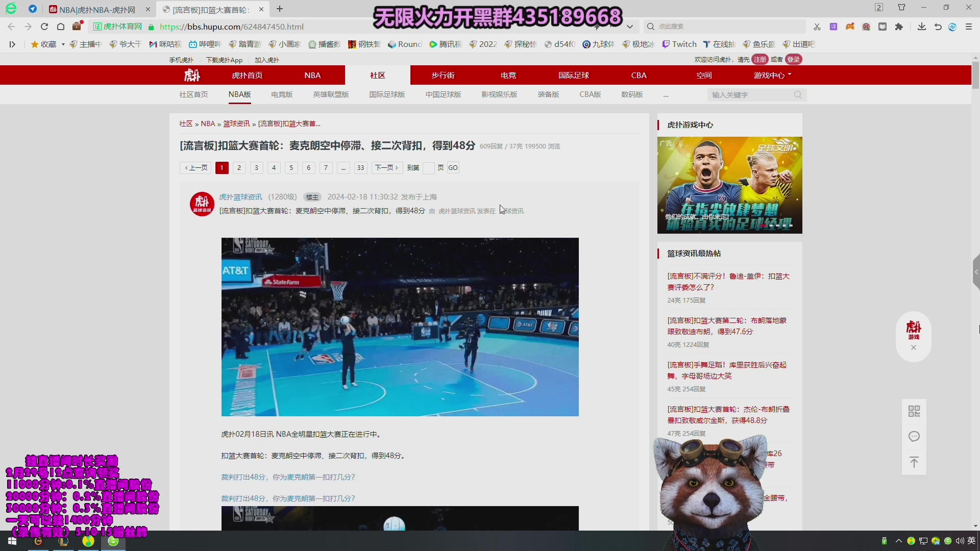The height and width of the screenshot is (551, 980).
Task: Open the browser home icon
Action: point(61,27)
